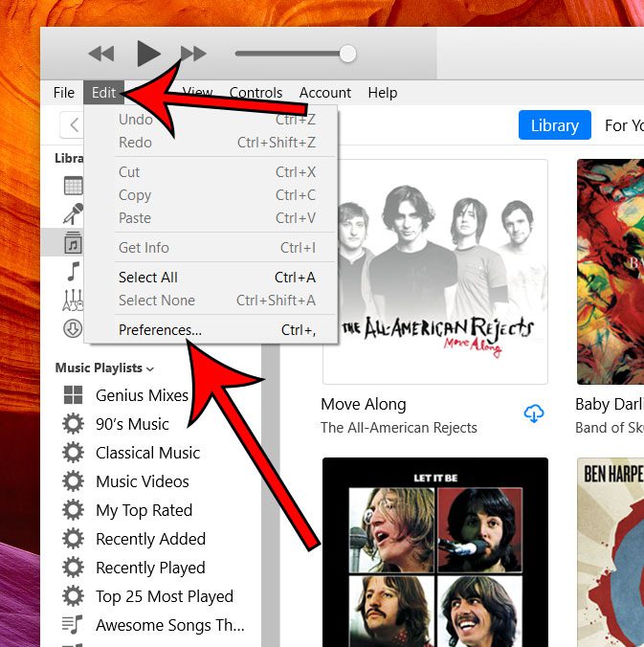Screen dimensions: 644x647
Task: Select the Albums icon in Library sidebar
Action: point(74,243)
